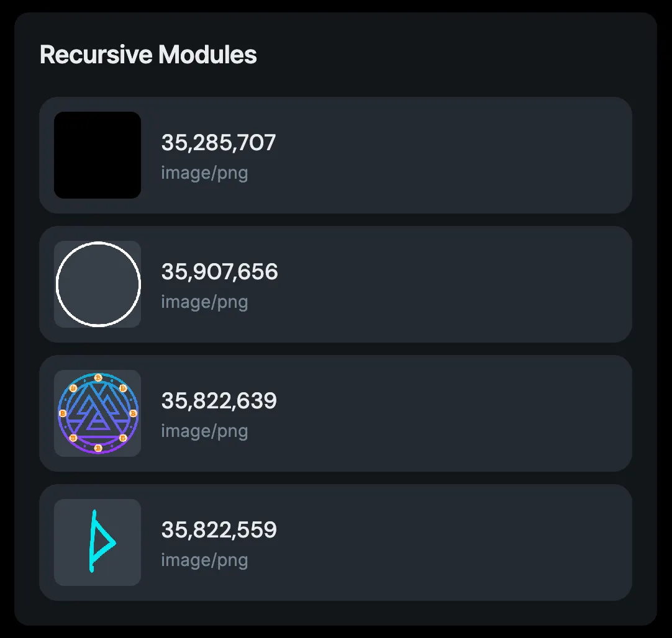Click image/png label under 35,822,639
The height and width of the screenshot is (638, 672).
pyautogui.click(x=204, y=431)
